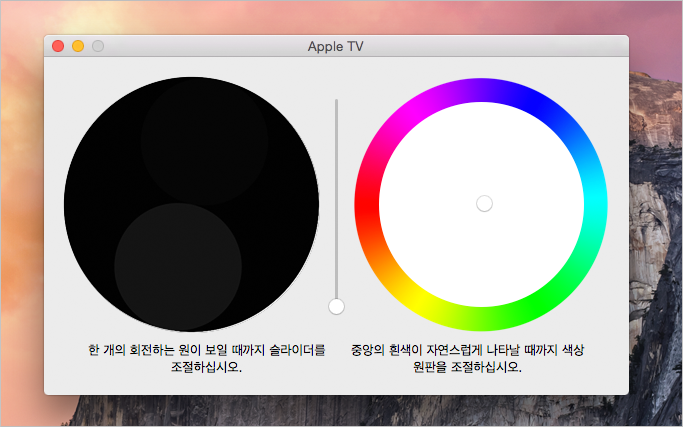Click the Apple TV window title

335,46
